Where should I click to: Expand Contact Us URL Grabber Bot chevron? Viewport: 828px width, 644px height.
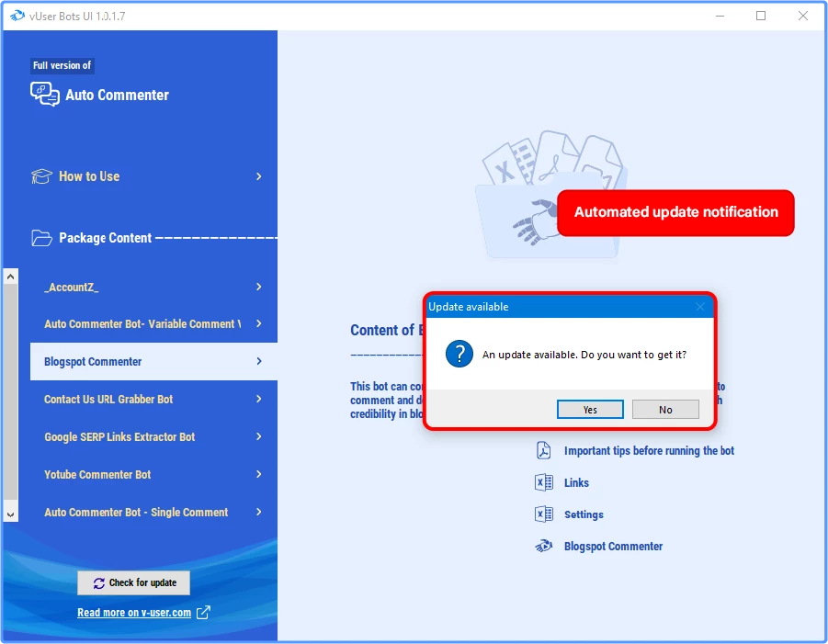[259, 399]
